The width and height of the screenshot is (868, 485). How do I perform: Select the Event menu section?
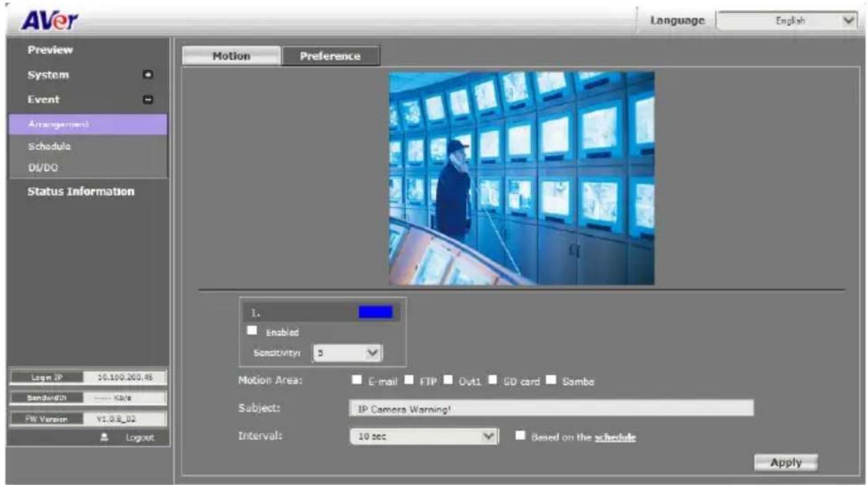tap(44, 100)
